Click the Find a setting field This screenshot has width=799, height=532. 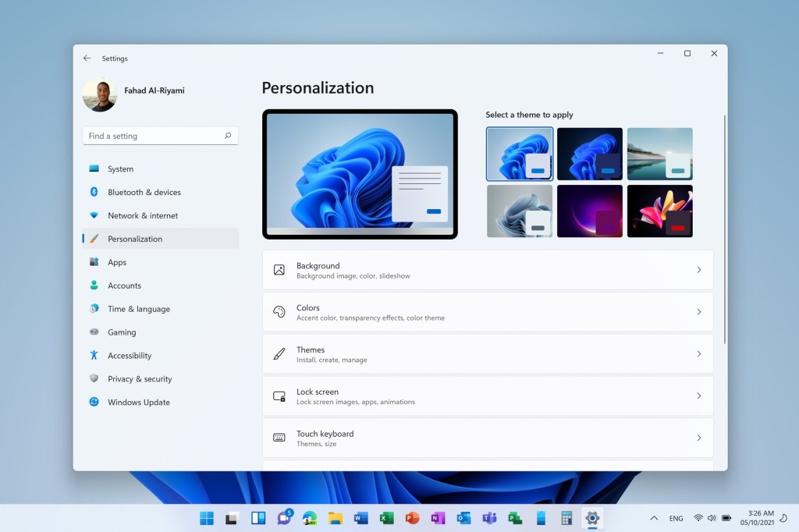[152, 136]
